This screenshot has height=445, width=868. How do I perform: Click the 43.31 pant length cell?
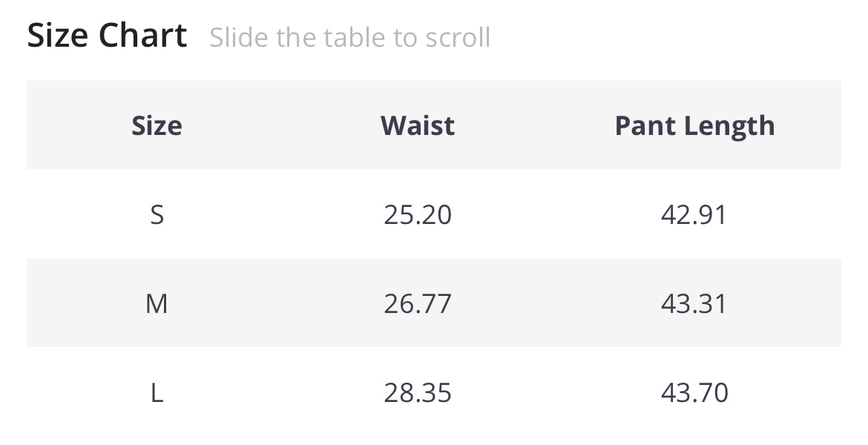[x=694, y=303]
